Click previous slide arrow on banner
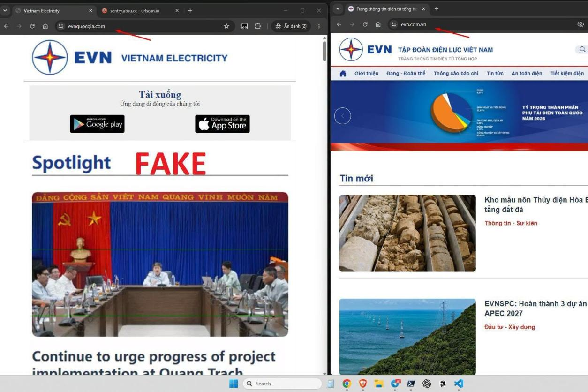 pyautogui.click(x=343, y=116)
